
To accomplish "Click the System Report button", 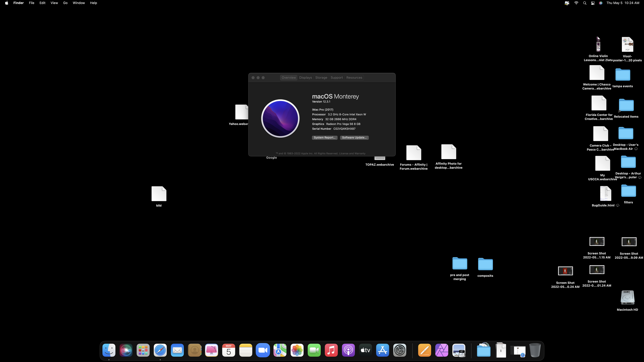I will pos(325,138).
